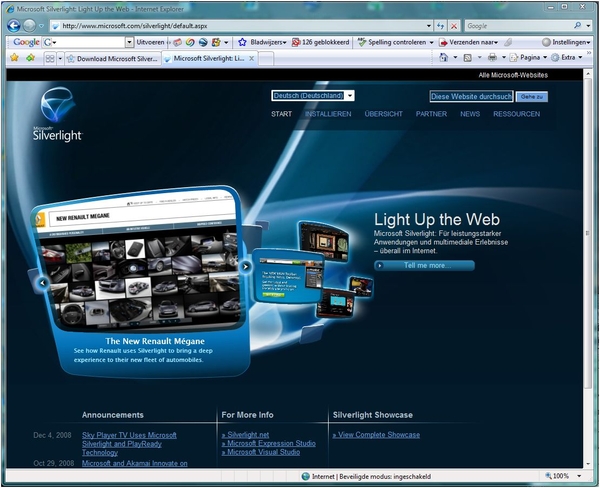Click the 126 geblokkeerd popup blocker
The width and height of the screenshot is (600, 488).
click(321, 42)
